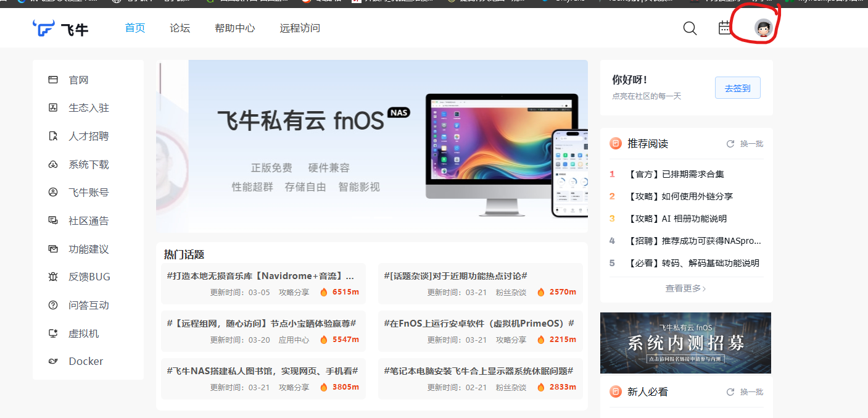Open the 笔记本电脑安装飞牛合上显示器 topic
The width and height of the screenshot is (868, 418).
coord(479,370)
